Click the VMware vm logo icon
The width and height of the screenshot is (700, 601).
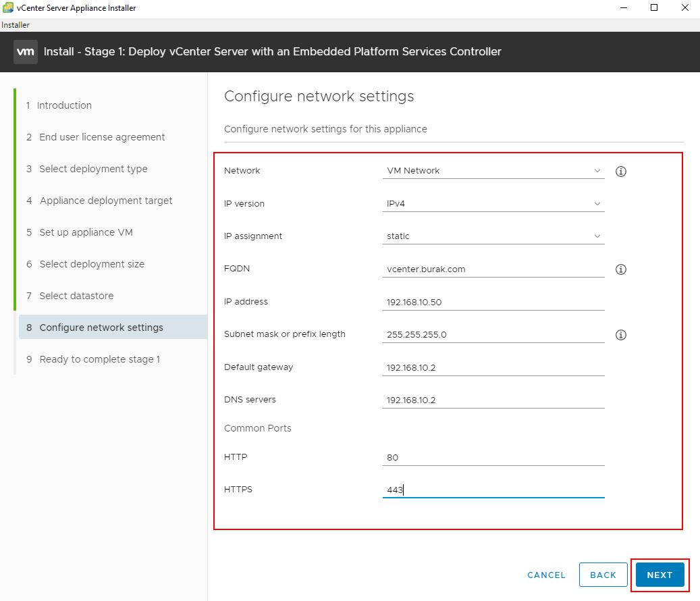26,52
